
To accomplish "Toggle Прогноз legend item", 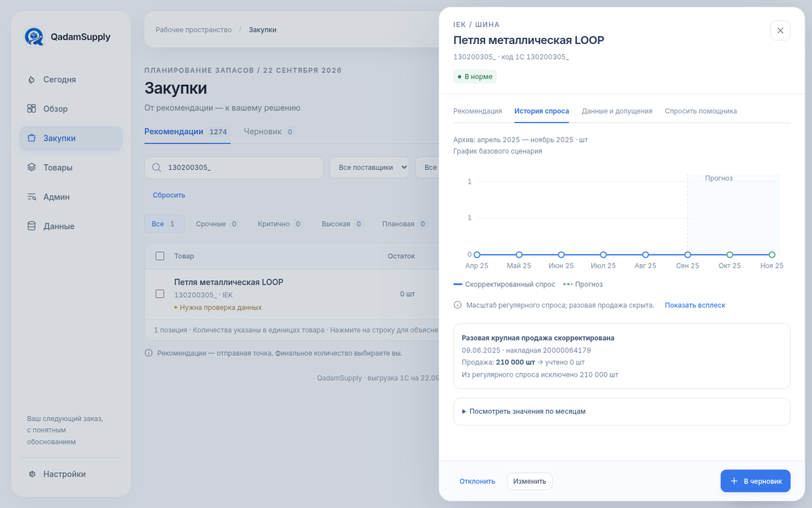I will [x=583, y=284].
